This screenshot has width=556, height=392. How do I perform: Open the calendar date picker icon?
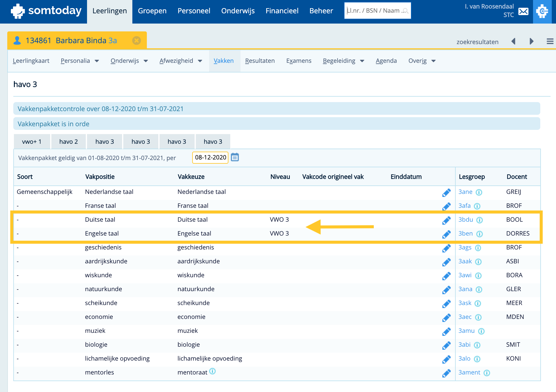235,157
